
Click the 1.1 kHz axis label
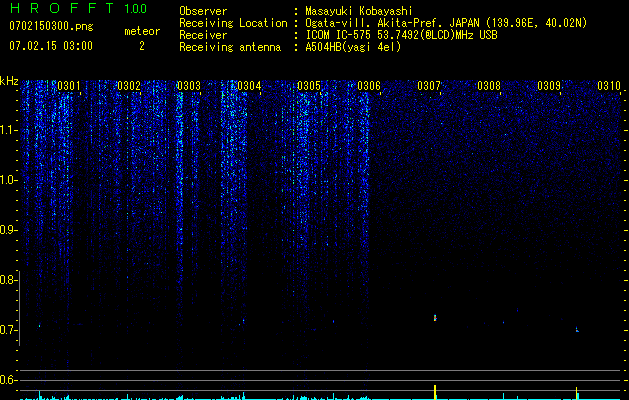click(9, 130)
